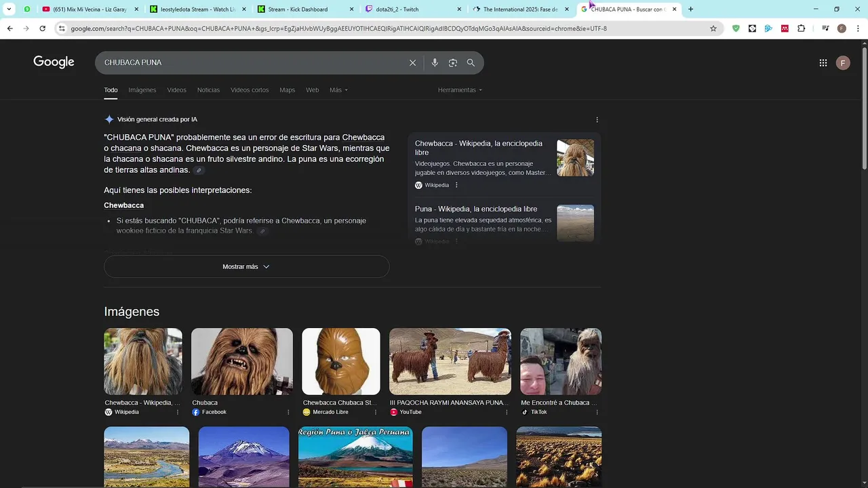Switch to 'The International 2025' tab
Image resolution: width=868 pixels, height=488 pixels.
coord(519,9)
